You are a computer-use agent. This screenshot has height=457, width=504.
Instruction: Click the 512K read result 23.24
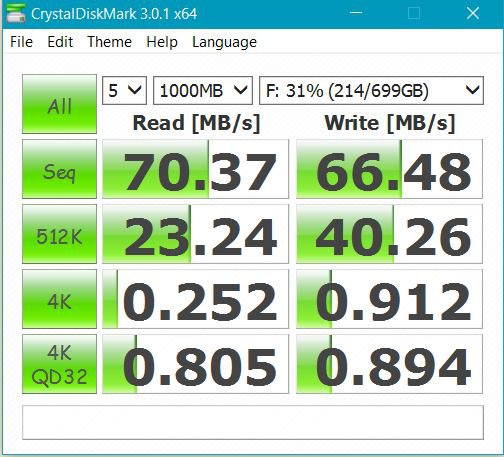195,234
